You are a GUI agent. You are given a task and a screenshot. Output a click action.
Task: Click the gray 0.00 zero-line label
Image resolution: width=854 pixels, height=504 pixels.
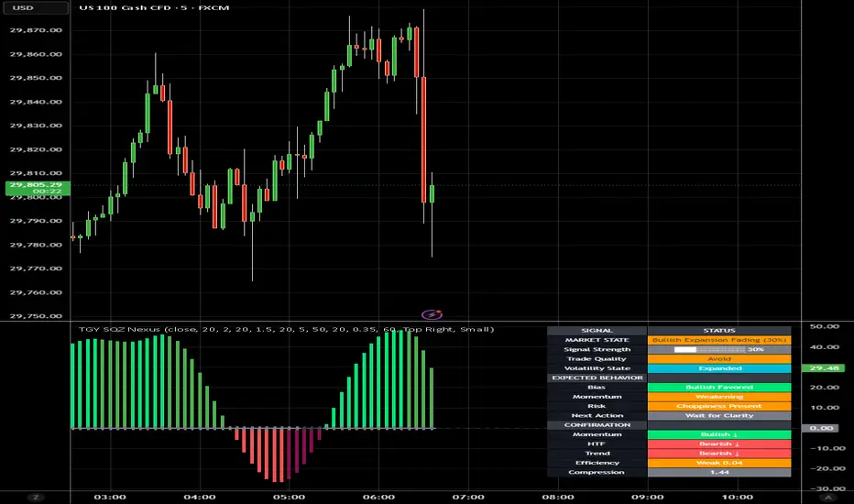(x=820, y=428)
